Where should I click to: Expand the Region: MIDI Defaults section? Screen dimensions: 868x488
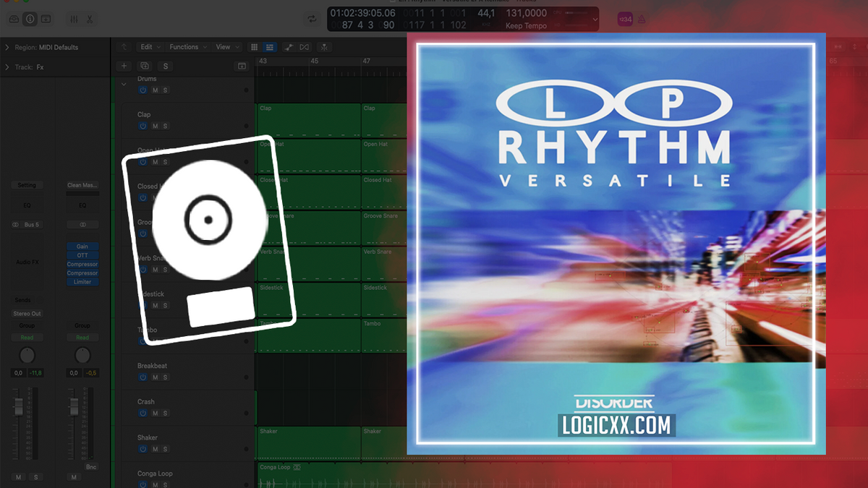click(7, 47)
